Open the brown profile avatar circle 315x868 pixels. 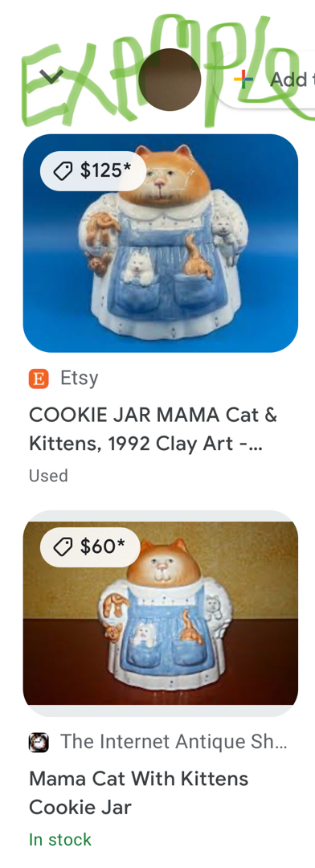point(170,79)
